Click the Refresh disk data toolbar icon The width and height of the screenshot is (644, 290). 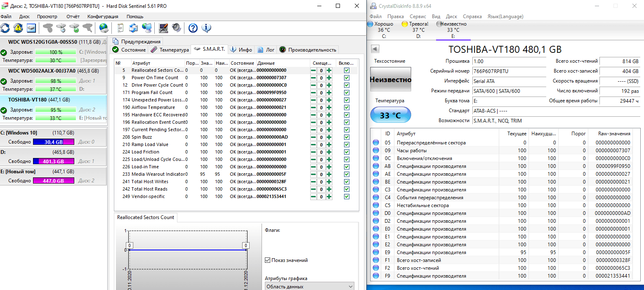click(5, 28)
